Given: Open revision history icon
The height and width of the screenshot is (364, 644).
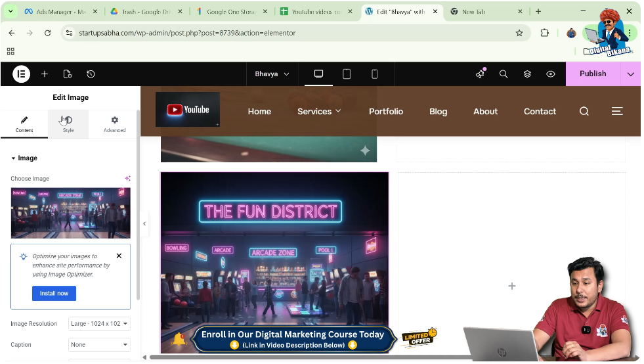Looking at the screenshot, I should pos(91,74).
